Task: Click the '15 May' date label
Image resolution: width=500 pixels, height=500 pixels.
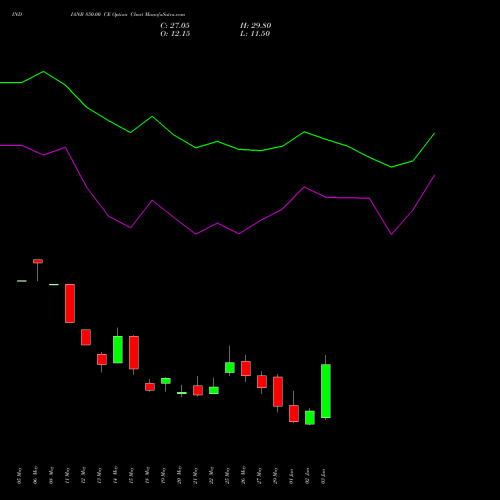Action: coord(132,476)
